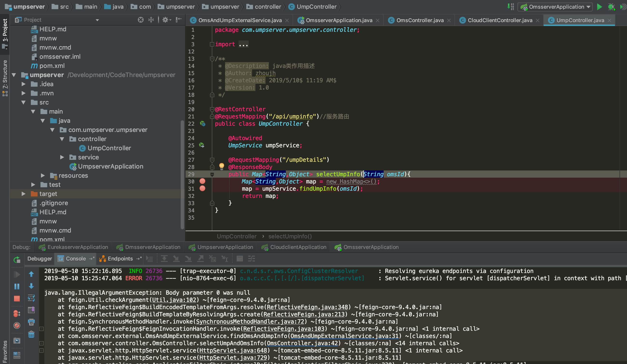Screen dimensions: 627x364
Task: Click selectUmpInfo() in the breadcrumb bar
Action: coord(290,236)
